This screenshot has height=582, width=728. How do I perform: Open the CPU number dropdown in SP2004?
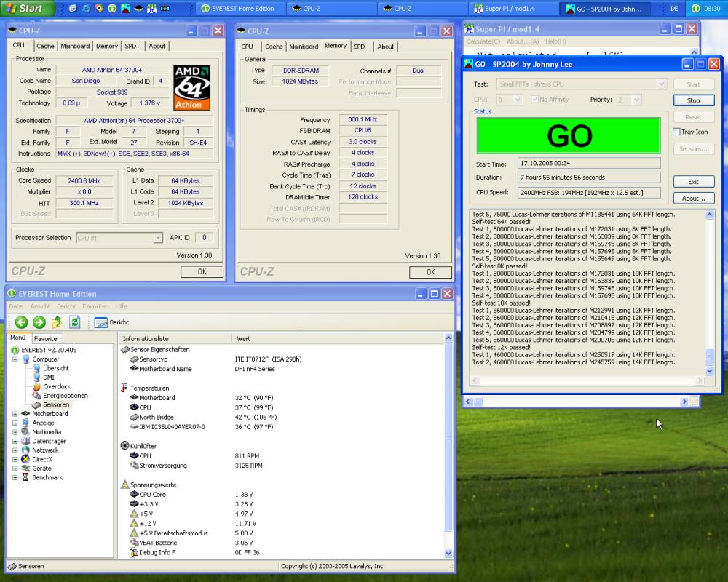coord(518,100)
